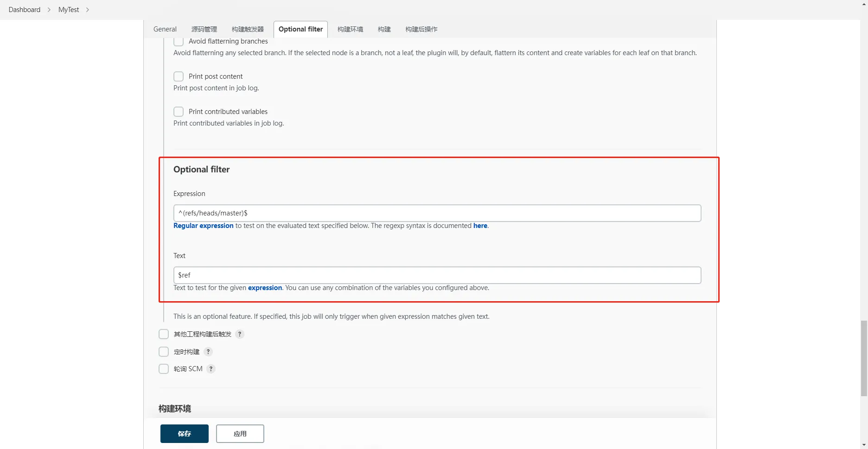Image resolution: width=868 pixels, height=449 pixels.
Task: Click help icon beside 定时构建
Action: click(208, 352)
